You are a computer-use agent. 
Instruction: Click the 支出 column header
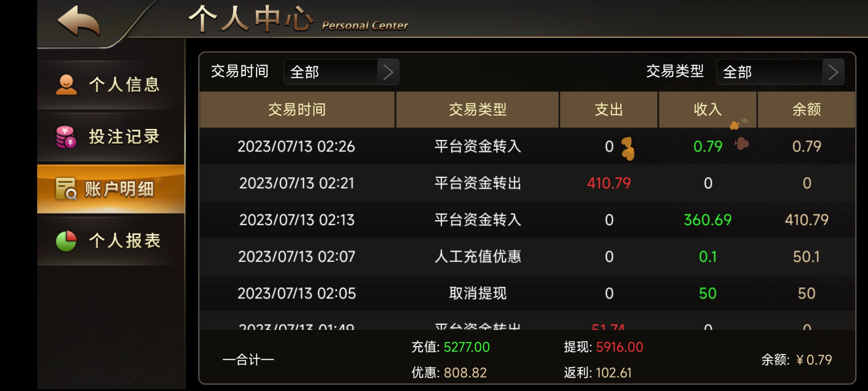(609, 110)
